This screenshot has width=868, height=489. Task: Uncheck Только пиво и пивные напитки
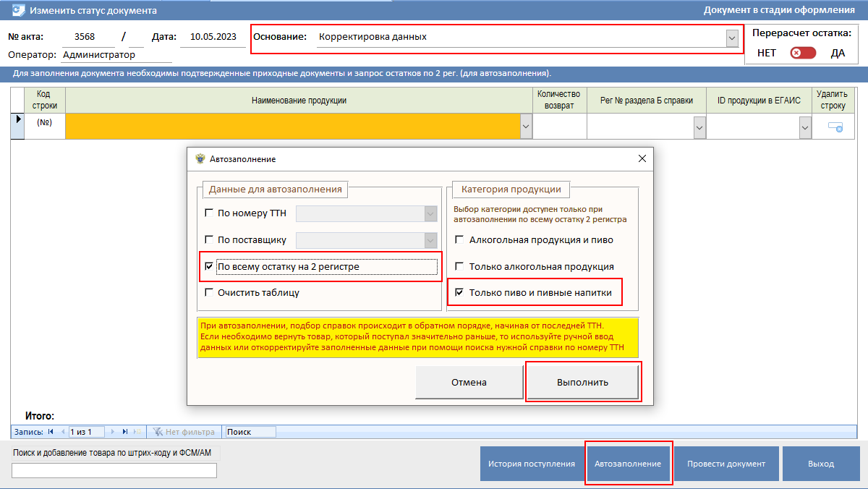click(459, 293)
